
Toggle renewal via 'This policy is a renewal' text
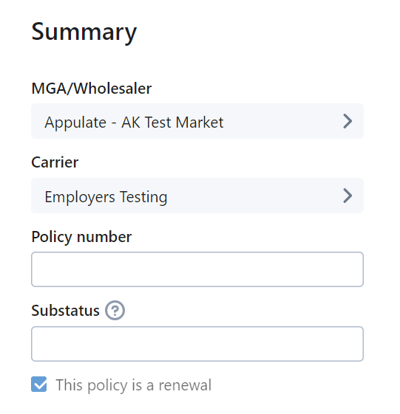pyautogui.click(x=133, y=385)
